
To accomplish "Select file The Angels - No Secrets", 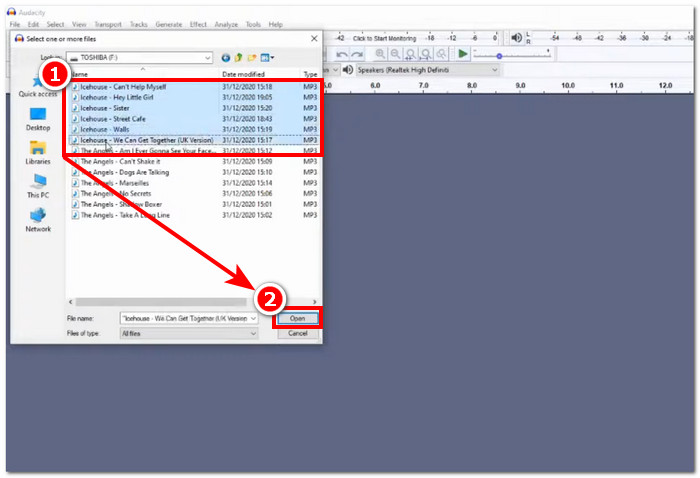I will pos(194,194).
